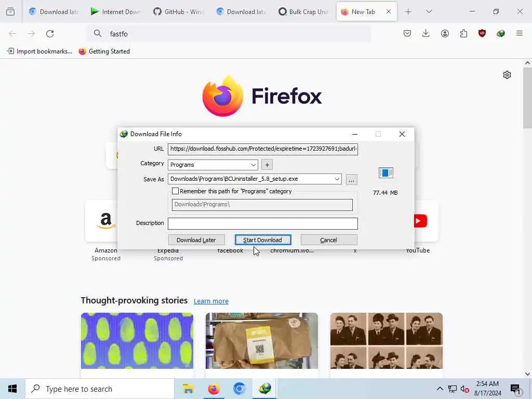Image resolution: width=532 pixels, height=399 pixels.
Task: Open the list all tabs chevron
Action: point(429,12)
